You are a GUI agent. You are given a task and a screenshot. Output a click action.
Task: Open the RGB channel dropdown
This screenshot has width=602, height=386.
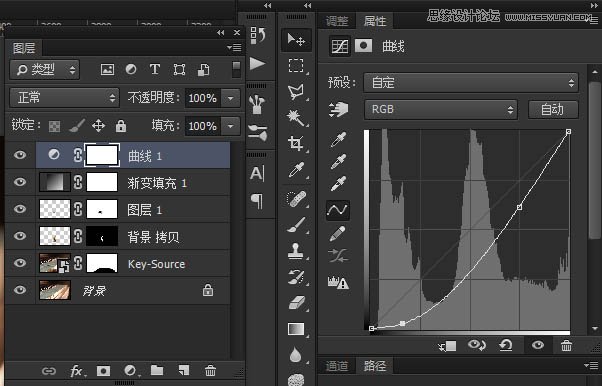(x=441, y=109)
